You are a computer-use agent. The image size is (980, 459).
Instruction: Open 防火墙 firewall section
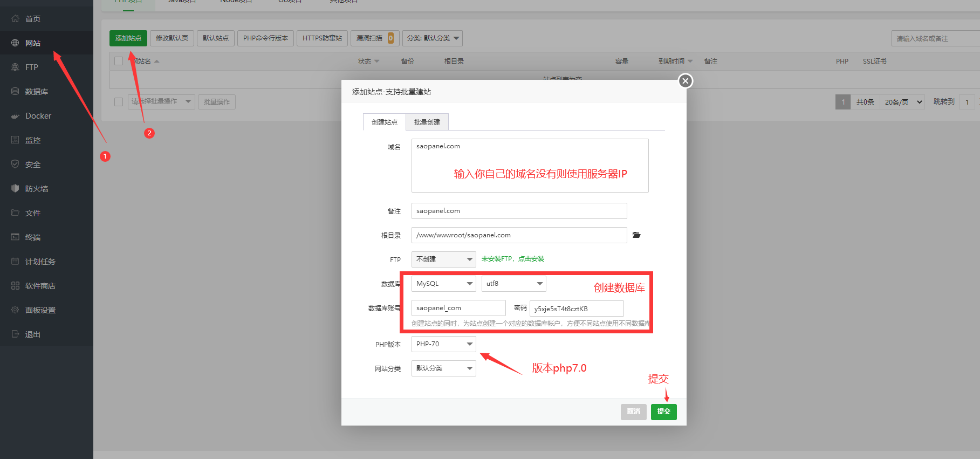click(36, 189)
